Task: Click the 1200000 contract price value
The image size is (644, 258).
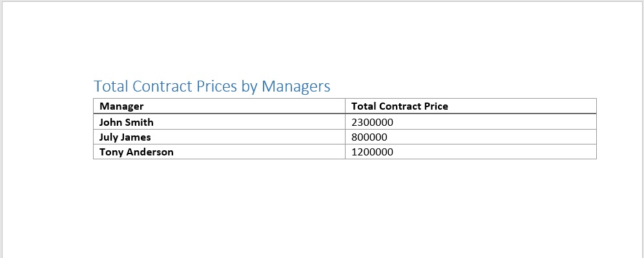Action: click(x=372, y=152)
